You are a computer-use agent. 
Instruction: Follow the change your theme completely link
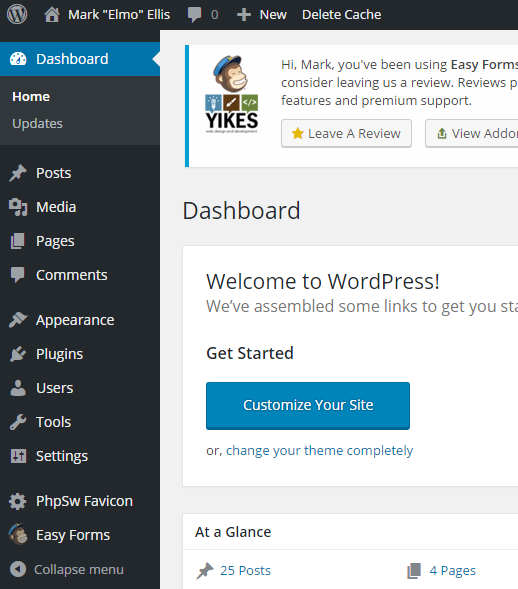pos(319,450)
